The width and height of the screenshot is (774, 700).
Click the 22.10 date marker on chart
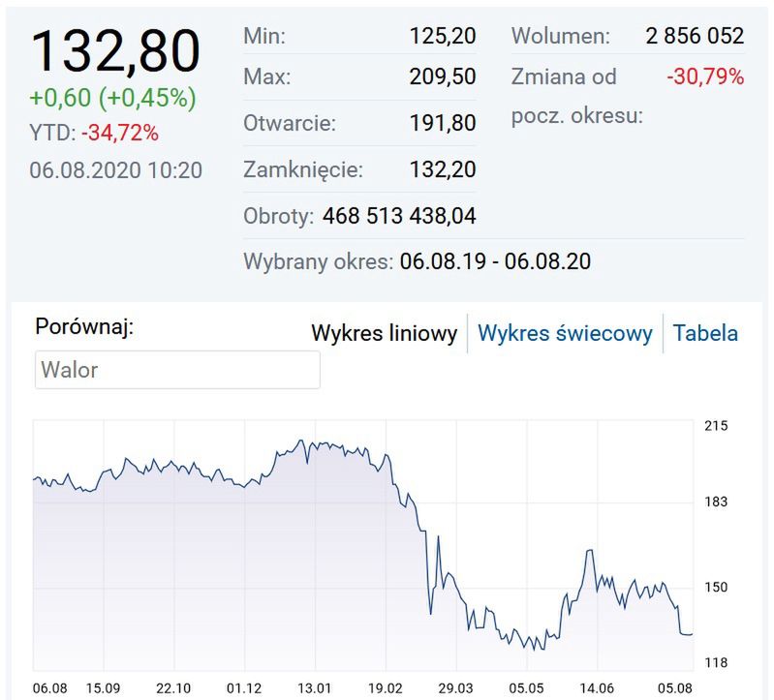[x=176, y=688]
